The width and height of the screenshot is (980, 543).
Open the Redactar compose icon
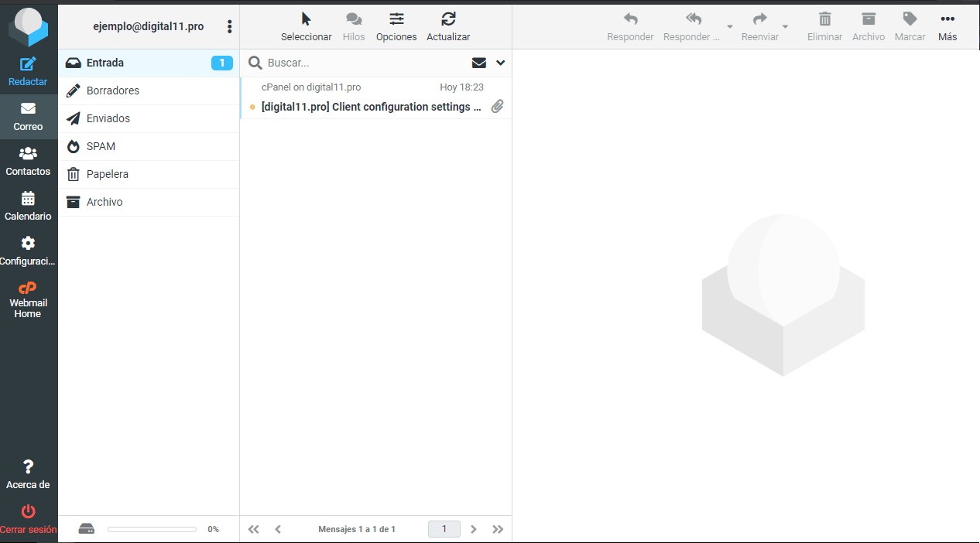[x=29, y=64]
